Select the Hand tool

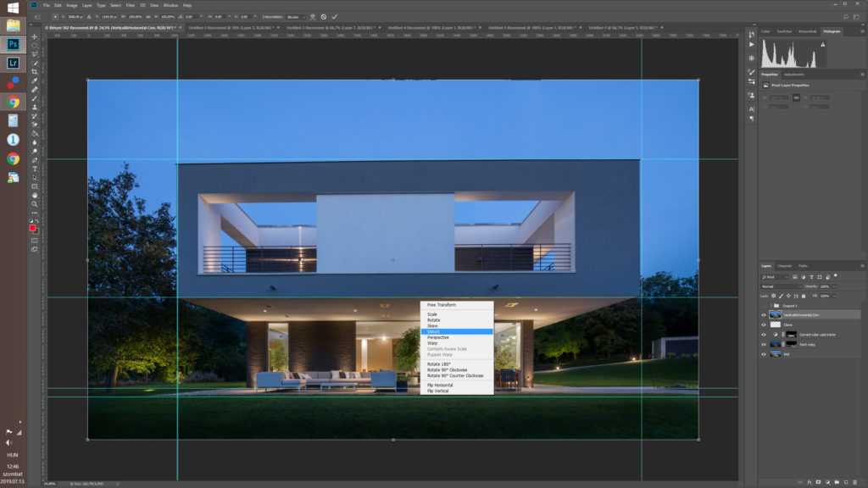[x=35, y=195]
